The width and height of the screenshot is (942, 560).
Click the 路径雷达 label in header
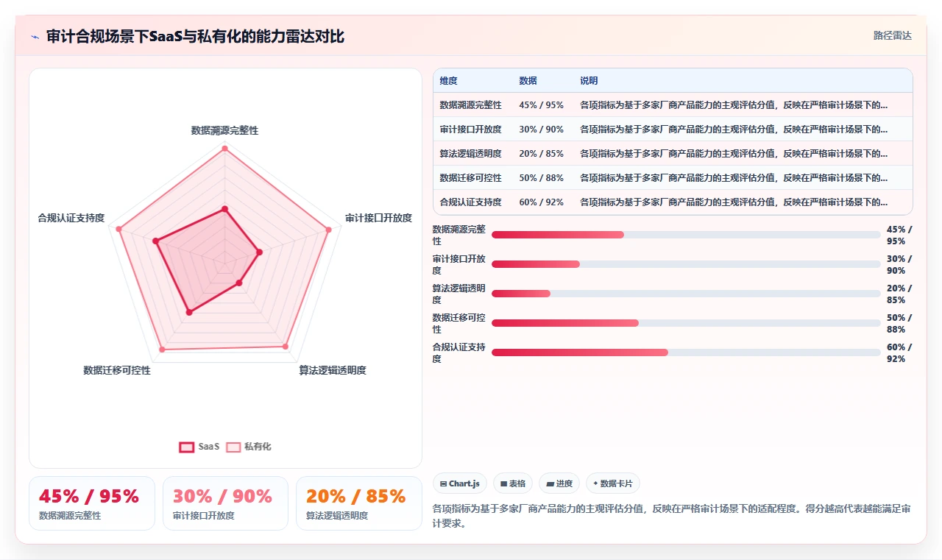coord(893,35)
